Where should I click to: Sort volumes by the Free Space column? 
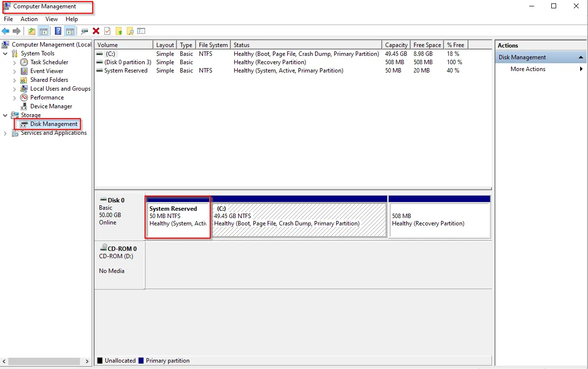pos(427,45)
